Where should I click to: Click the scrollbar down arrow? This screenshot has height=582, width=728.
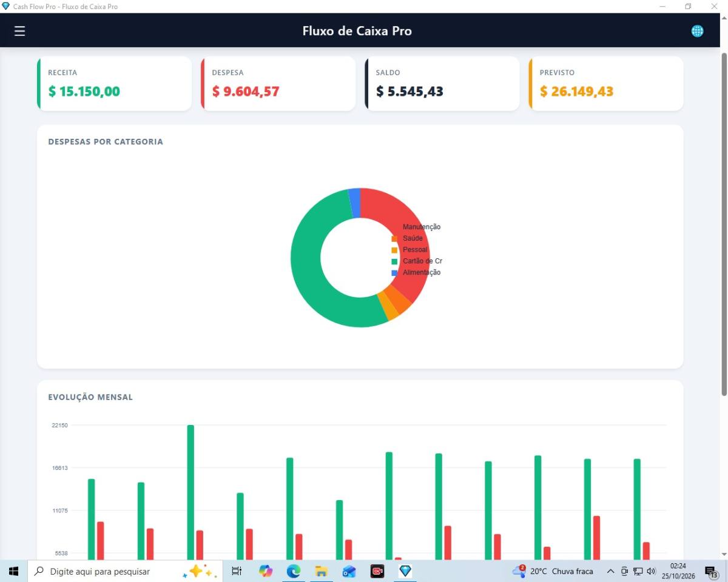(x=724, y=554)
